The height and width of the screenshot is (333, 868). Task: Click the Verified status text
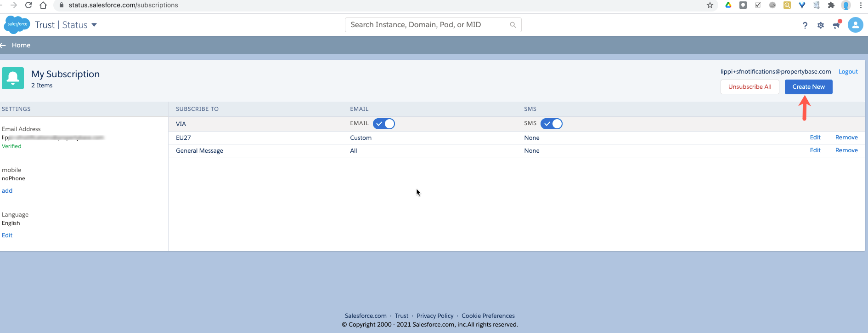[x=11, y=146]
